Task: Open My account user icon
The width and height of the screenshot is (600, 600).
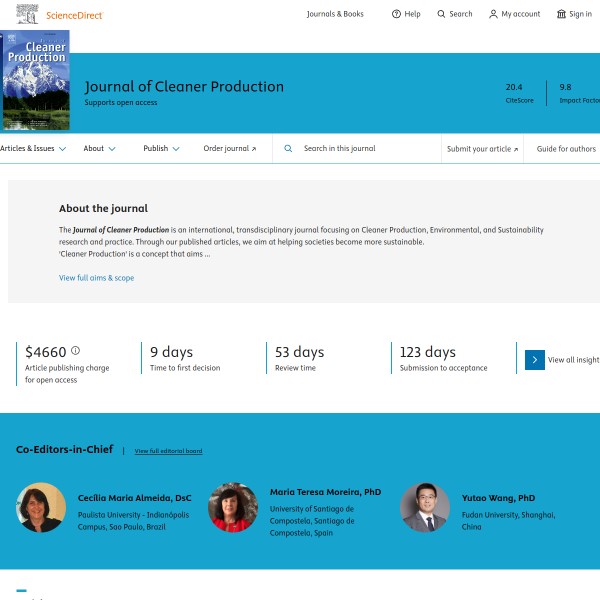Action: (x=493, y=14)
